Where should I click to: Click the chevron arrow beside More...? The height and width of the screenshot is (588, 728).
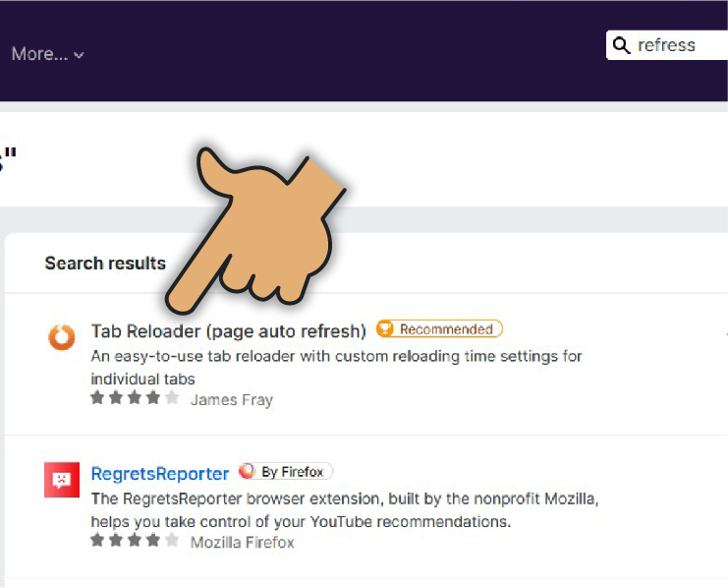pos(80,55)
